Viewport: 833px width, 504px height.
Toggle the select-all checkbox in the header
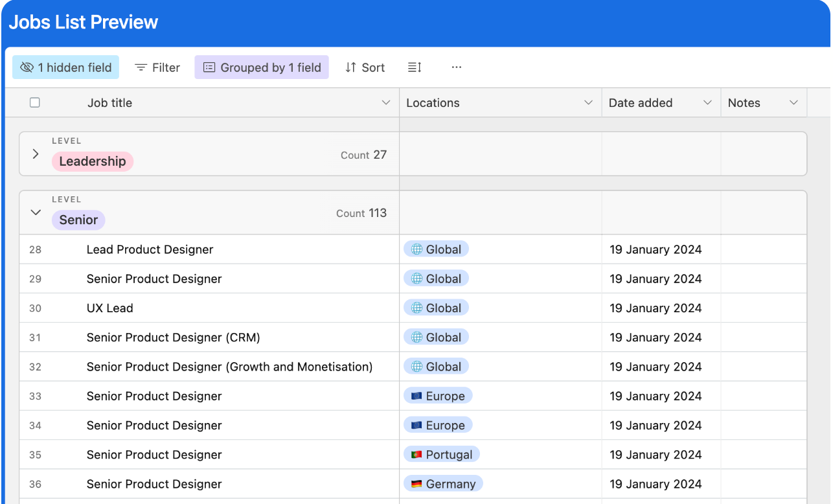pos(34,102)
